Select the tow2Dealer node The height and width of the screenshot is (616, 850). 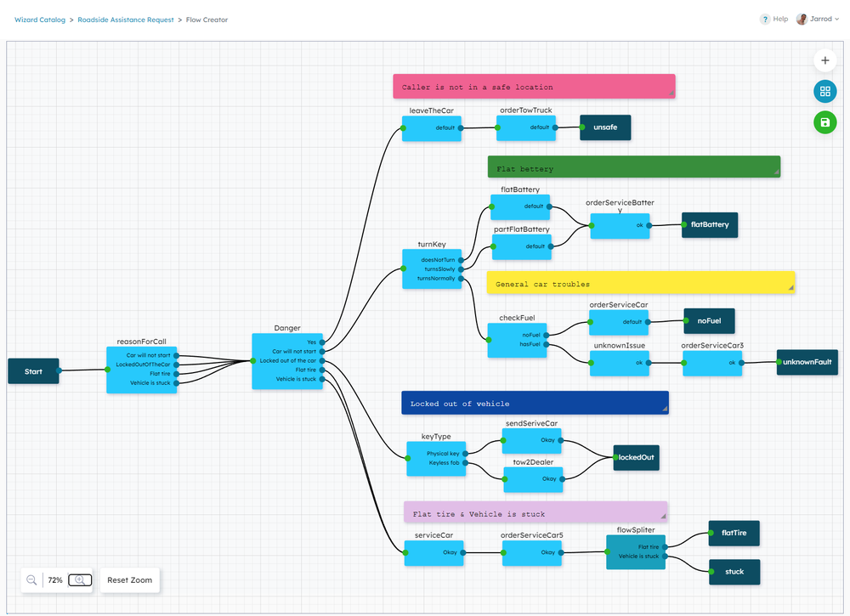coord(533,479)
